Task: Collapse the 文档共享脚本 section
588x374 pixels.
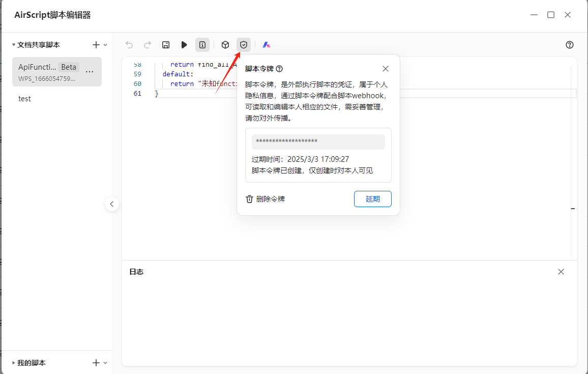Action: (x=14, y=45)
